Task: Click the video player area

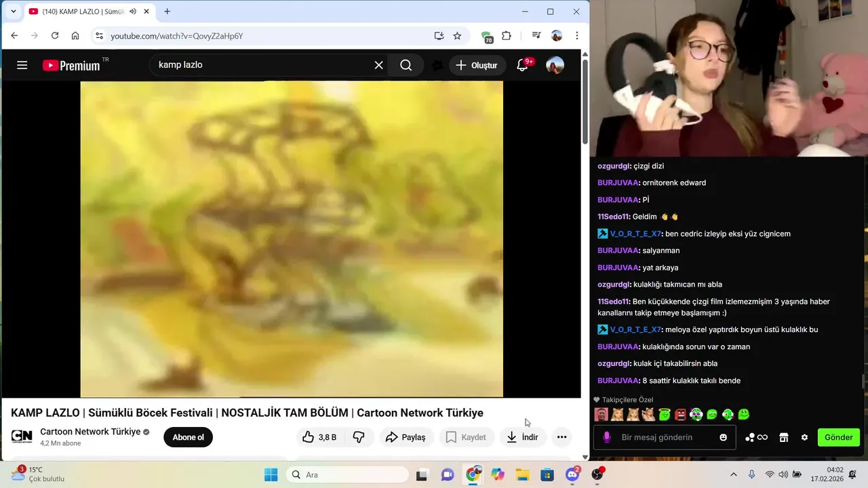Action: [292, 239]
